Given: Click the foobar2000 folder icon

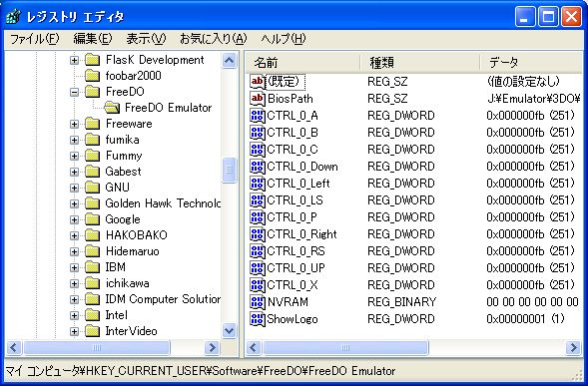Looking at the screenshot, I should pyautogui.click(x=92, y=76).
